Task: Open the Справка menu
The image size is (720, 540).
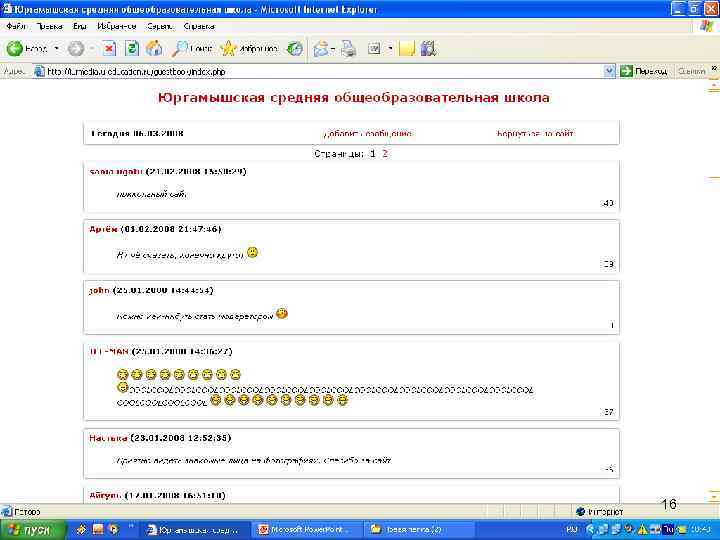Action: (x=199, y=26)
